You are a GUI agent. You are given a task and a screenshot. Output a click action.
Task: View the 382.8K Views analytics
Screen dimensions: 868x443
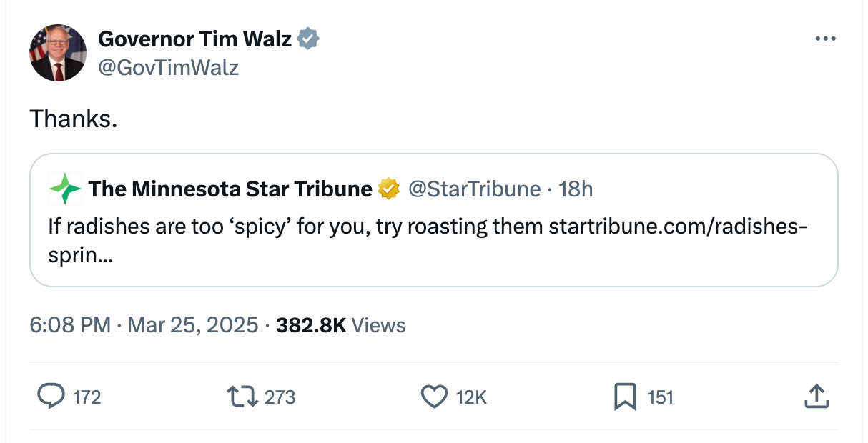coord(340,326)
